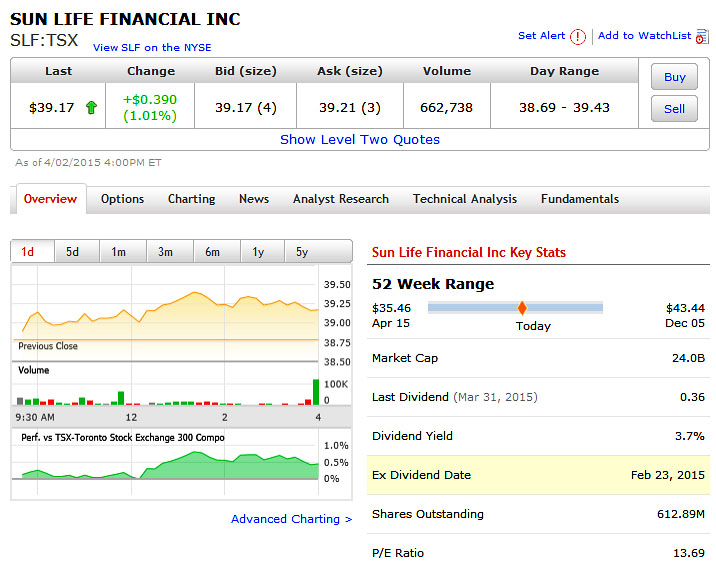Click the tall green volume bar near 4
Viewport: 716px width, 571px height.
316,392
